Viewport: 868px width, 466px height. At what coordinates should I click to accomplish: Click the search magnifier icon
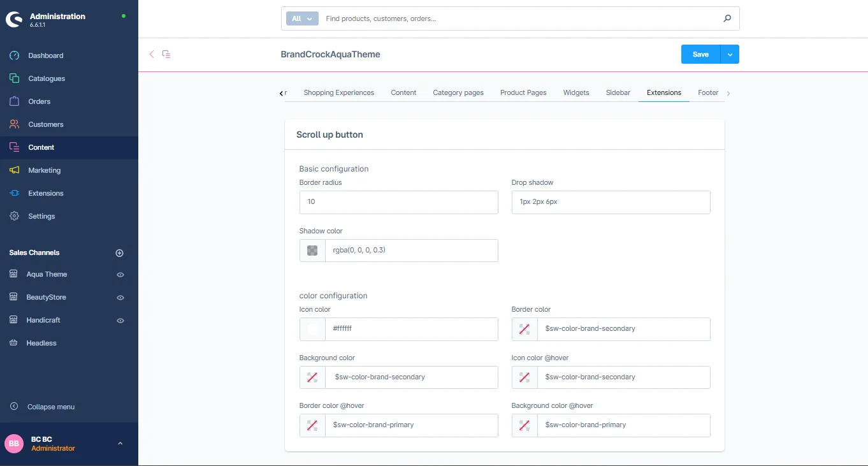(727, 18)
